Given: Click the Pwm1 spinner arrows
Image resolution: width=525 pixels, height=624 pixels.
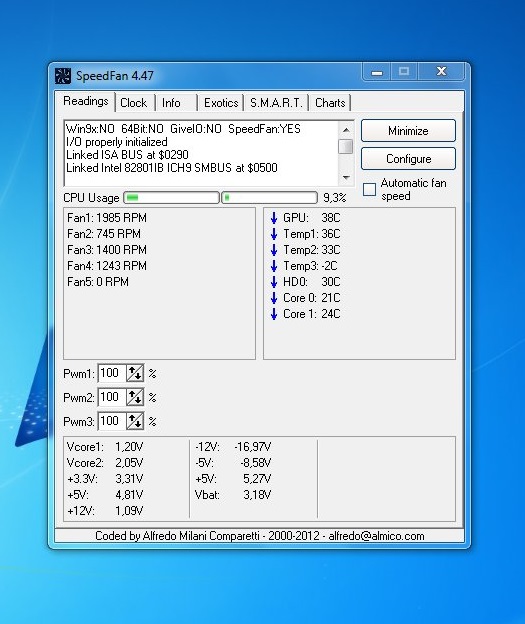Looking at the screenshot, I should pyautogui.click(x=135, y=373).
